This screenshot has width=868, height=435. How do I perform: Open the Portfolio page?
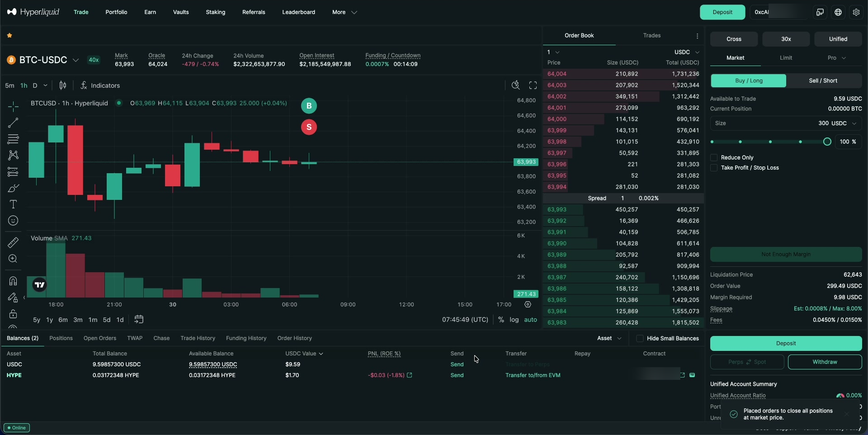click(116, 12)
